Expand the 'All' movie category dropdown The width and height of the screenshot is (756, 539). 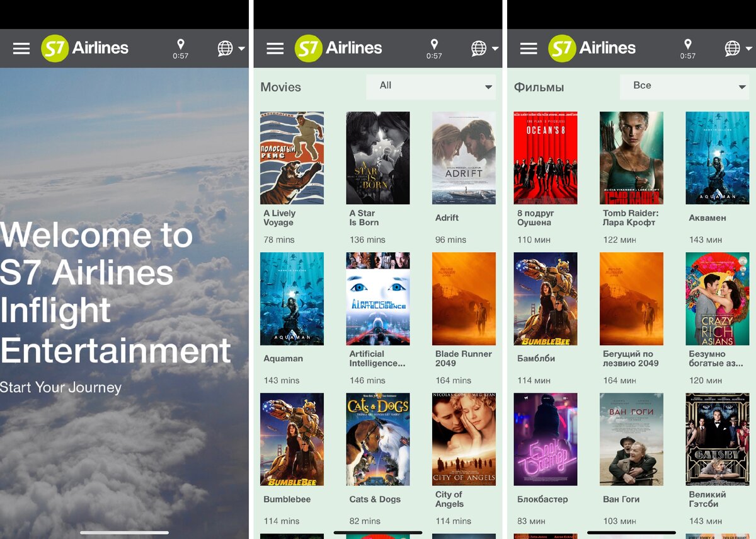click(431, 86)
